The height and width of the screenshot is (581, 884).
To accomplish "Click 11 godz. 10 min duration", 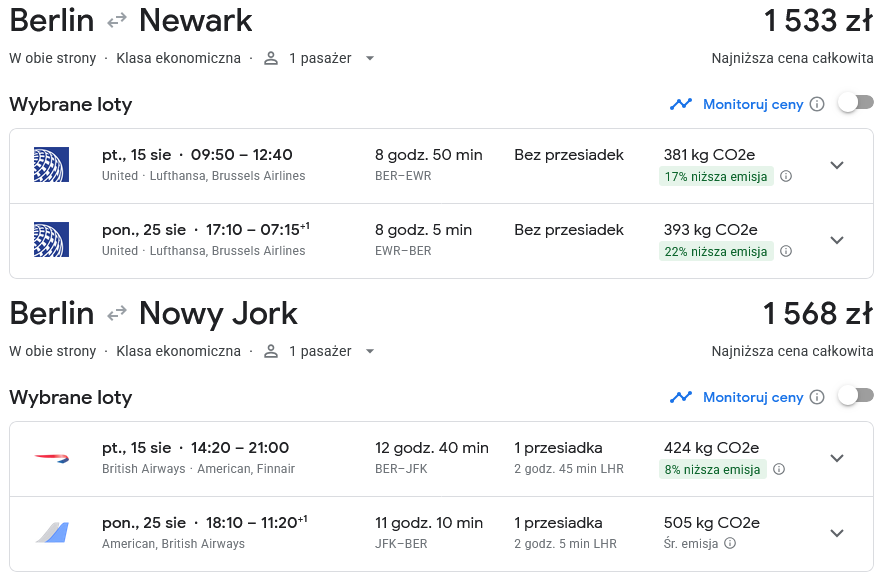I will 429,523.
